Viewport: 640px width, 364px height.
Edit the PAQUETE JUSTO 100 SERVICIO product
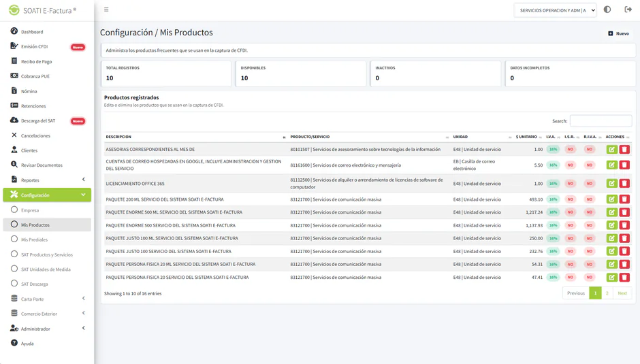tap(611, 251)
